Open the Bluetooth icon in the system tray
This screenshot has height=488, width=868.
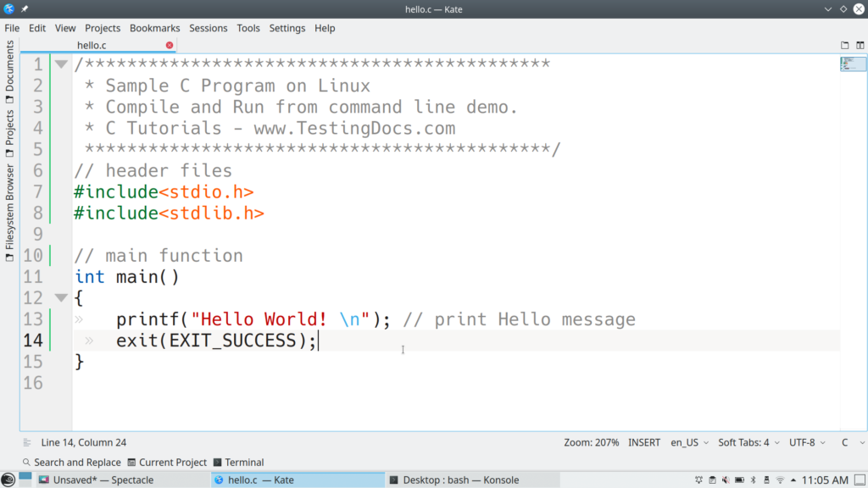(x=753, y=480)
